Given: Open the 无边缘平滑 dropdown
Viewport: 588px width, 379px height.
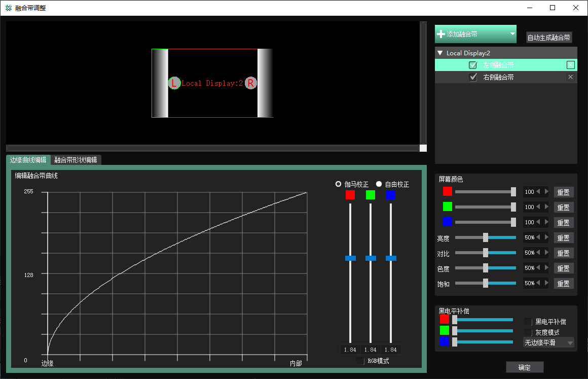Looking at the screenshot, I should pyautogui.click(x=548, y=343).
